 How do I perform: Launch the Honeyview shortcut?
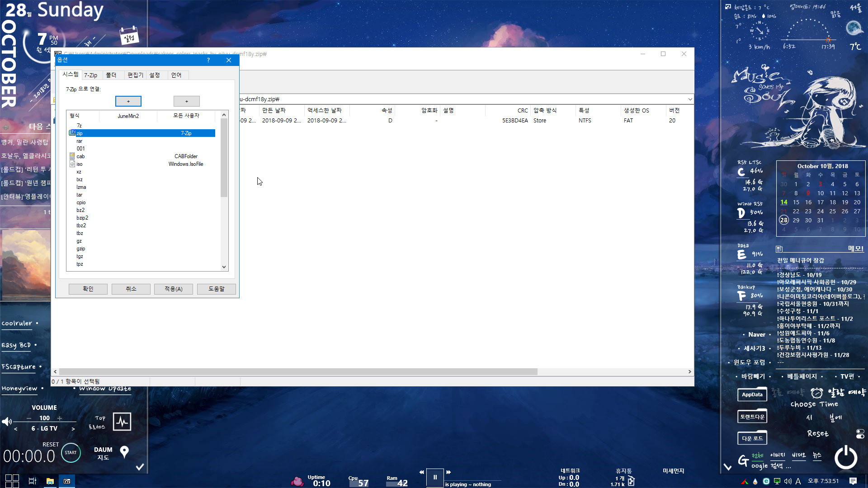[19, 388]
